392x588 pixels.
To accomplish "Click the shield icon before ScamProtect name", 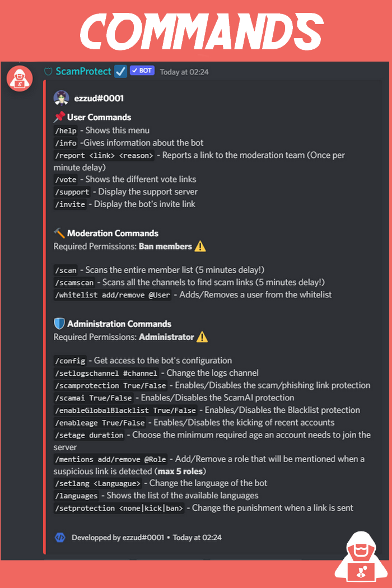I will 48,72.
